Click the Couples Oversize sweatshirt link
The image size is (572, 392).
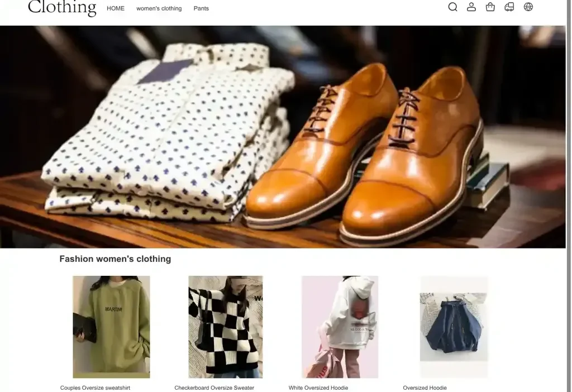click(x=95, y=387)
